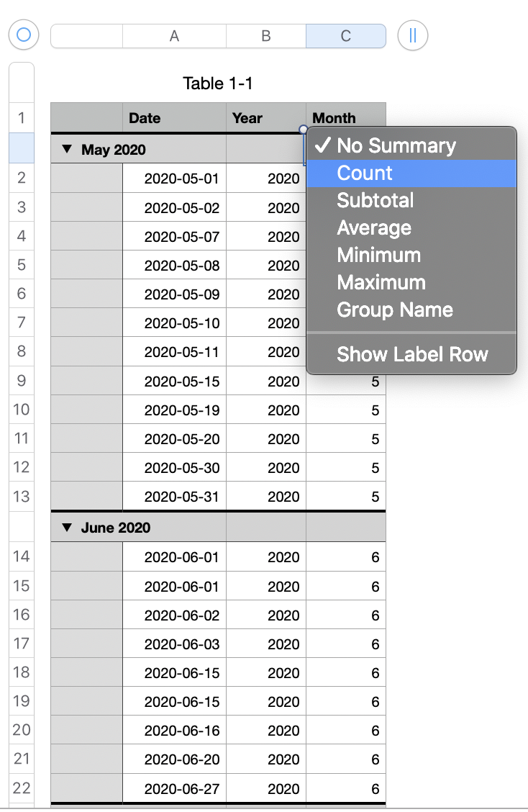Click the circular table handle icon
Image resolution: width=528 pixels, height=812 pixels.
point(22,35)
